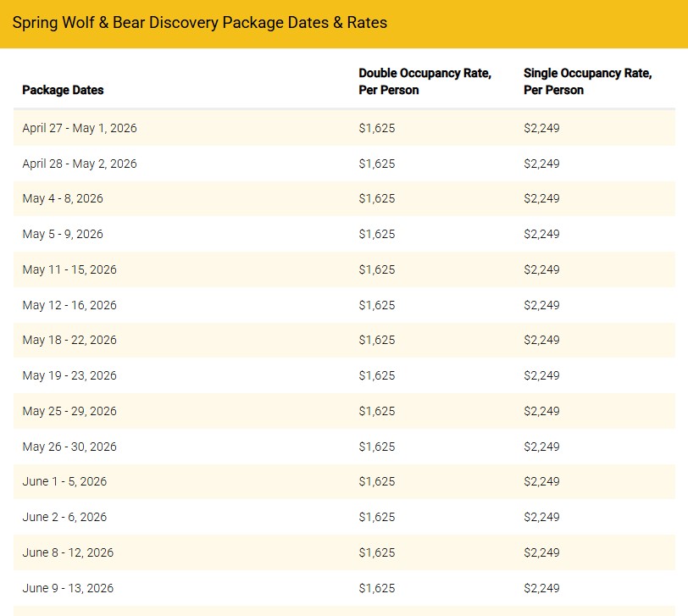Click the Double Occupancy Rate column header
Viewport: 688px width, 616px height.
click(x=424, y=81)
